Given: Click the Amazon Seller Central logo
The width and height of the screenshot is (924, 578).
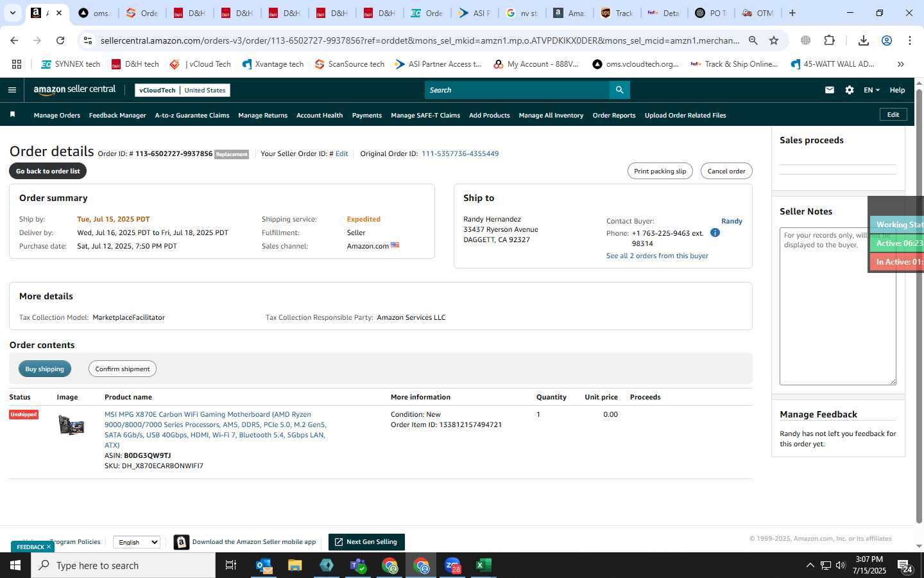Looking at the screenshot, I should pos(74,90).
